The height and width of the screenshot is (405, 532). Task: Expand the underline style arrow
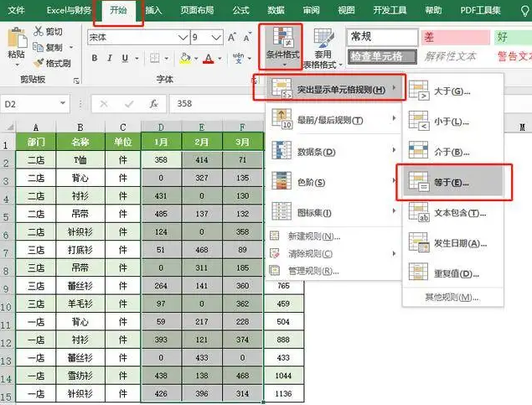coord(137,59)
